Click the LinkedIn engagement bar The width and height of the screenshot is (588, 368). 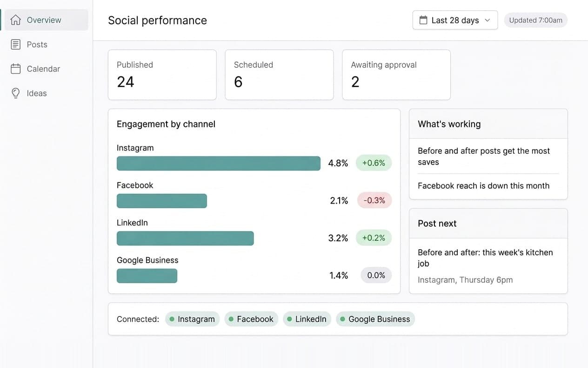(x=185, y=238)
